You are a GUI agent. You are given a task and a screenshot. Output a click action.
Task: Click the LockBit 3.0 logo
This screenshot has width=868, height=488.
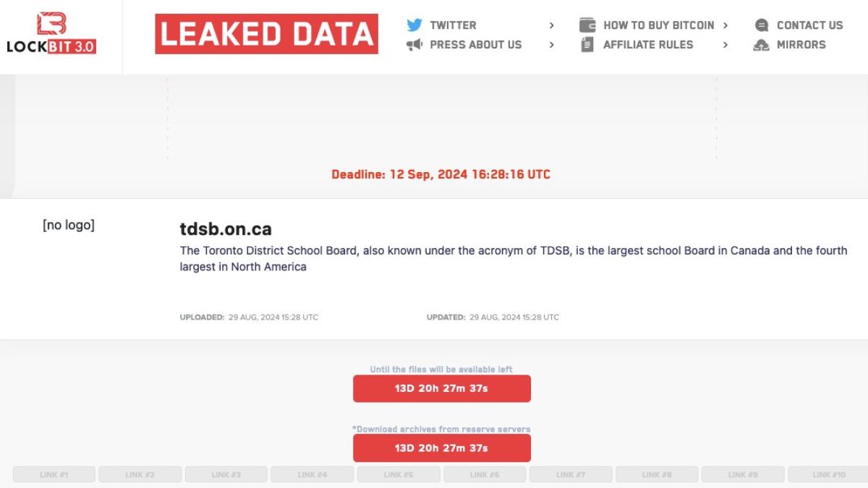pyautogui.click(x=51, y=33)
